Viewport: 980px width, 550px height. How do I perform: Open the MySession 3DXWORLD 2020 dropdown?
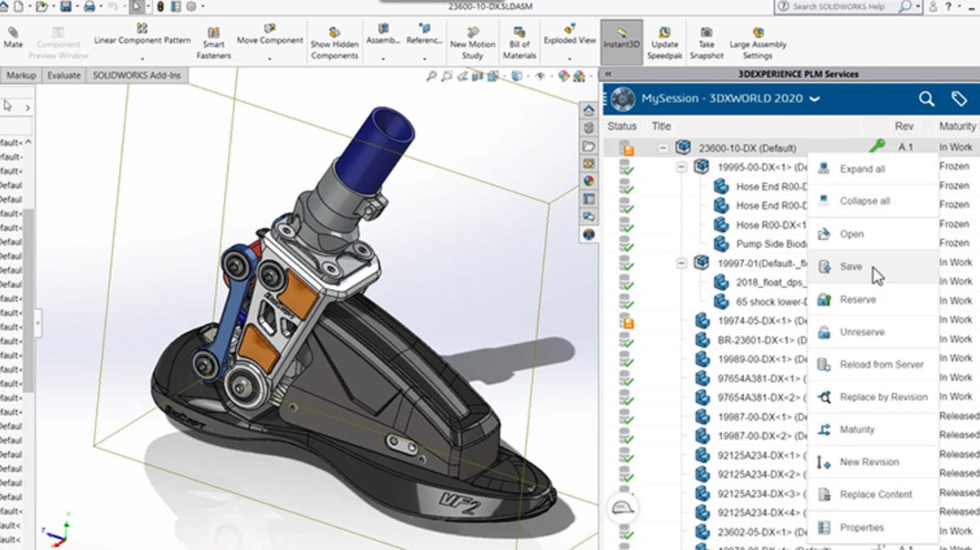tap(816, 99)
